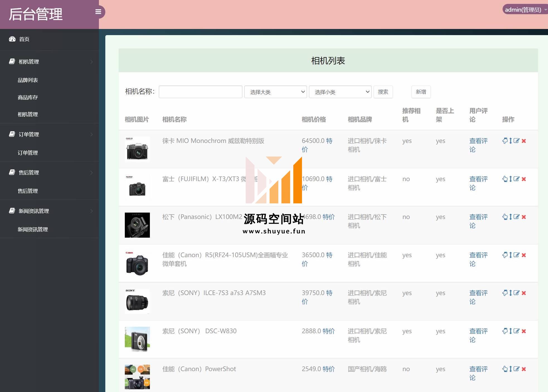Delete 佳能 R5 camera with red X
The height and width of the screenshot is (392, 548).
(524, 255)
